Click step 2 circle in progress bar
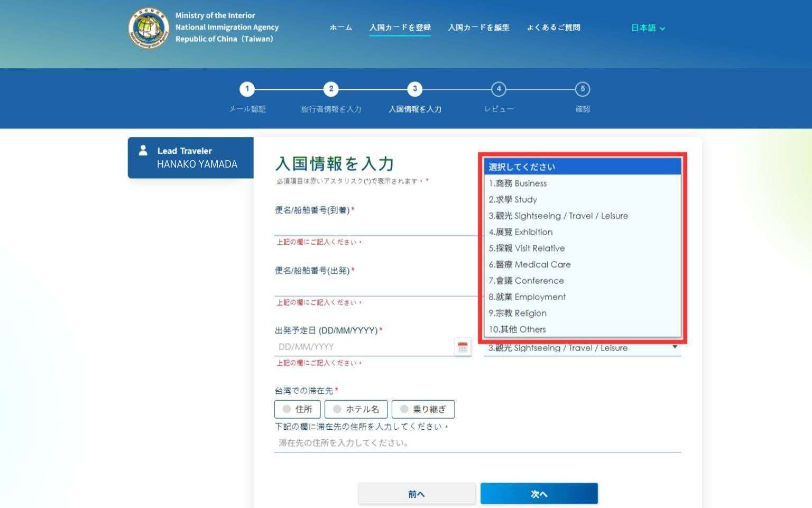The width and height of the screenshot is (812, 508). (x=331, y=89)
